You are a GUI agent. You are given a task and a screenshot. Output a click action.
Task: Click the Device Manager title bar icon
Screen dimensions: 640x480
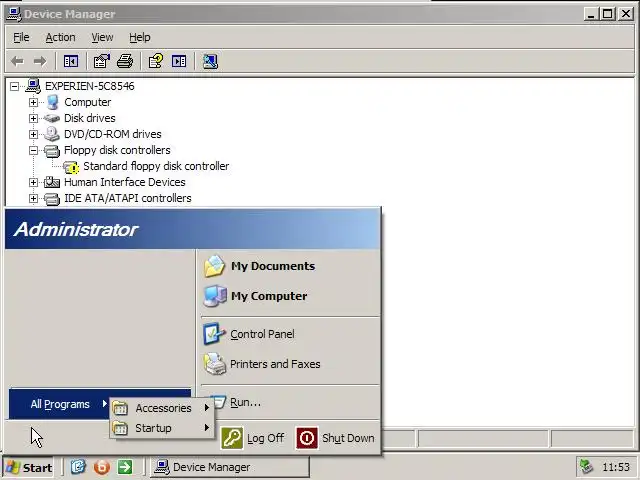pyautogui.click(x=14, y=14)
